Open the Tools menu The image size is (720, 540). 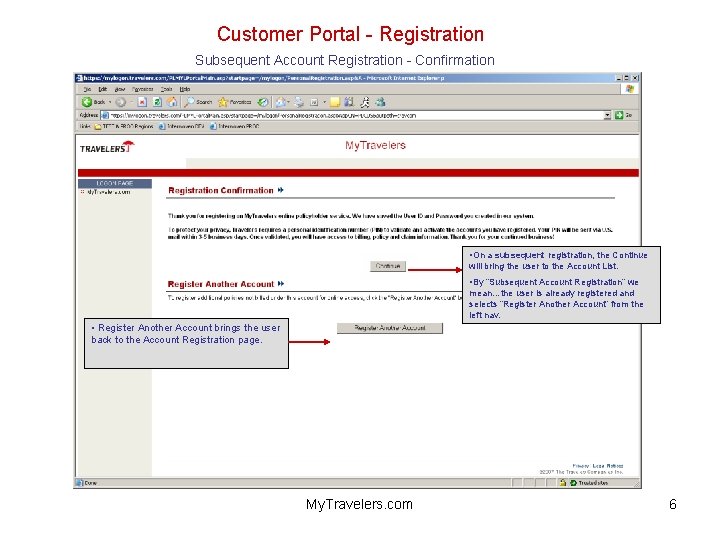pos(166,89)
